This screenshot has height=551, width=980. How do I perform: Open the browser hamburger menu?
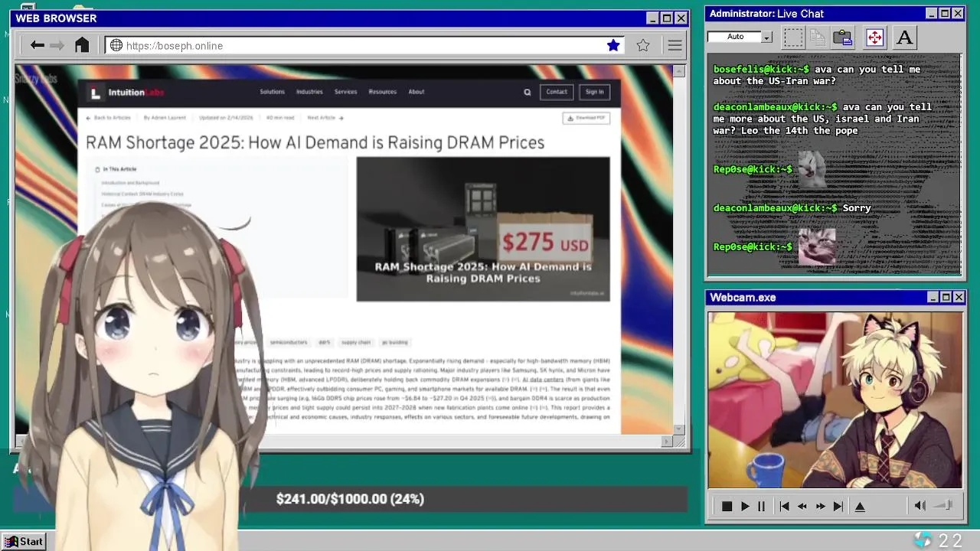coord(675,46)
